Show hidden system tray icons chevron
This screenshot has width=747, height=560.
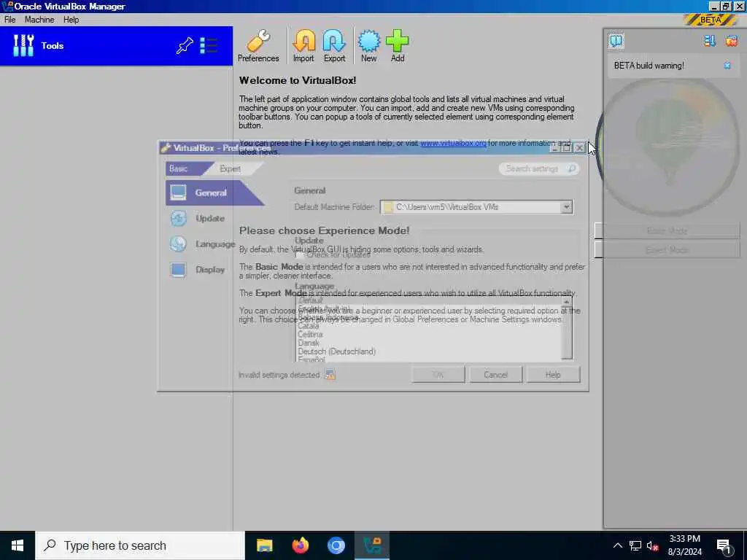pos(617,545)
